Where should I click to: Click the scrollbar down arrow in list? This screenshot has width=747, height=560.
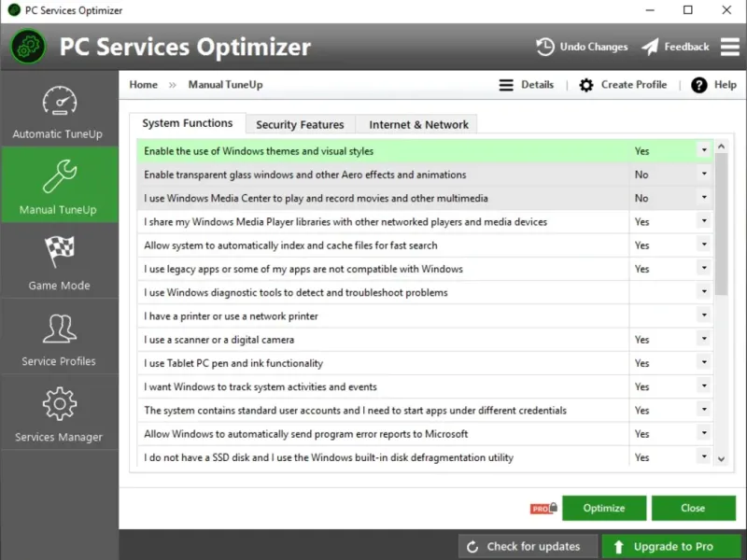[x=721, y=459]
